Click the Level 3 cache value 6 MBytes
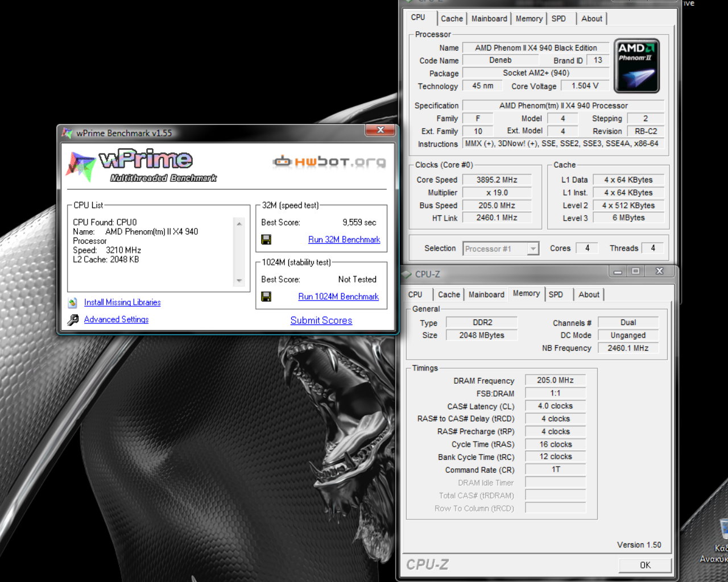This screenshot has width=728, height=582. point(628,218)
